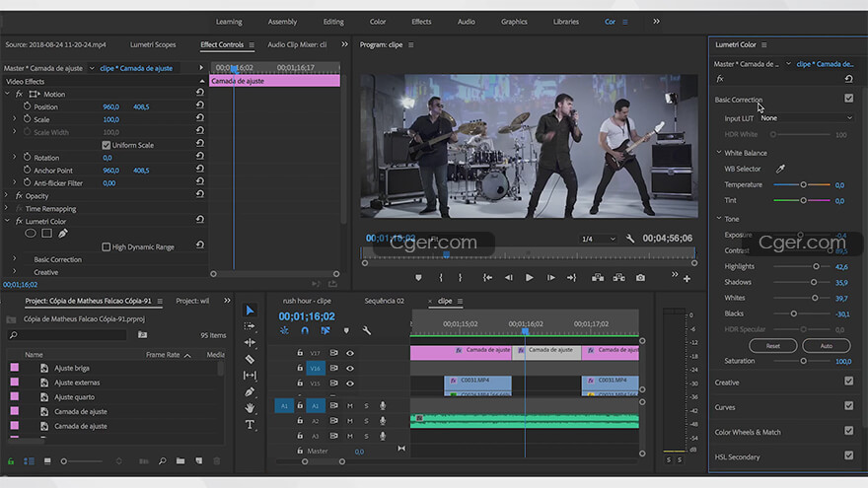This screenshot has height=488, width=868.
Task: Adjust the Saturation slider handle
Action: 803,361
